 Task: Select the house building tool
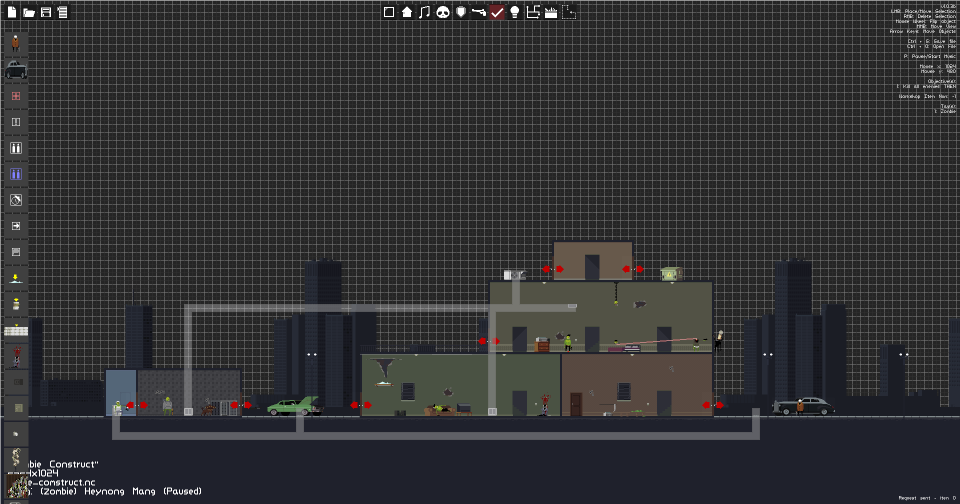click(407, 12)
